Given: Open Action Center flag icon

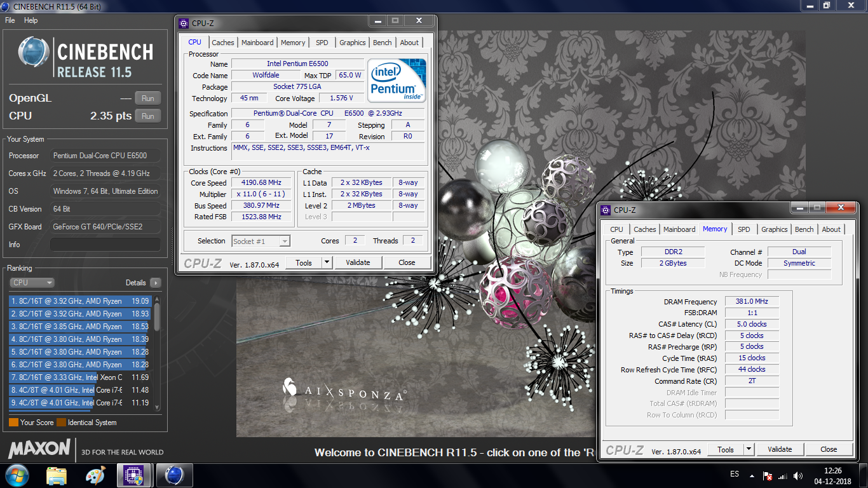Looking at the screenshot, I should click(768, 475).
